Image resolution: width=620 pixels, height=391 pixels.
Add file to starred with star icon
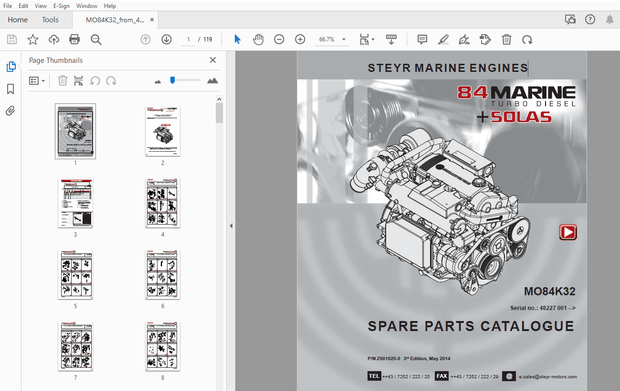(x=33, y=40)
